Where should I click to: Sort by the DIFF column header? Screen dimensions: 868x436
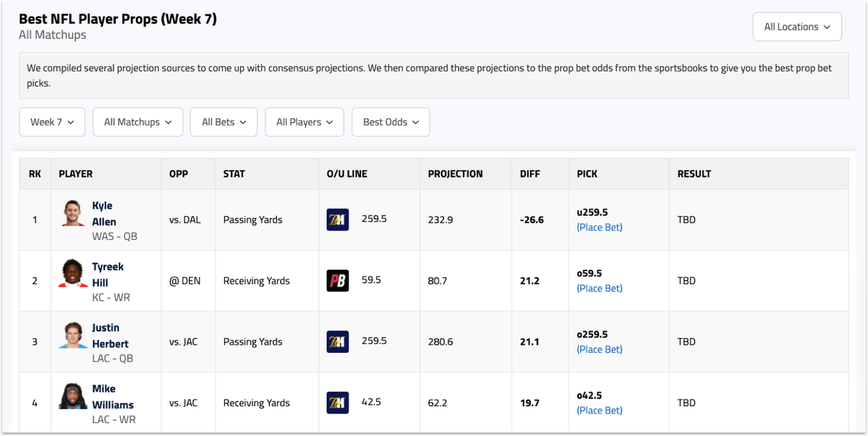click(530, 174)
